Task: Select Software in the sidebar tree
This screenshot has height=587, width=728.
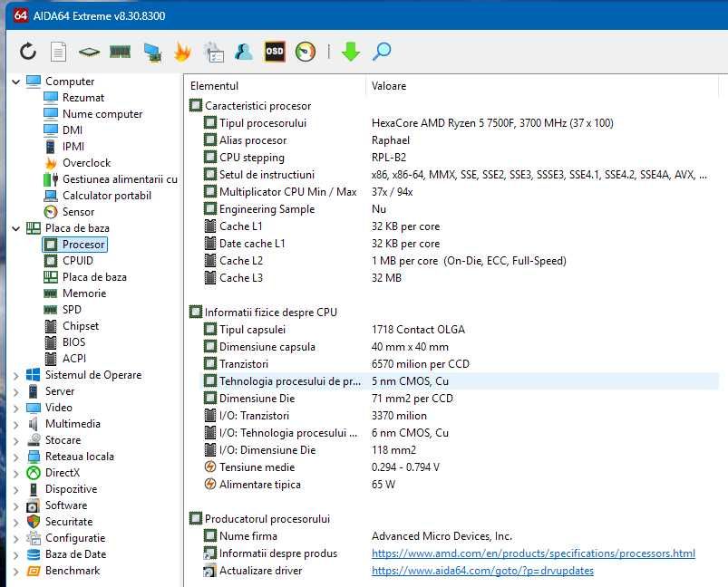Action: pos(57,505)
